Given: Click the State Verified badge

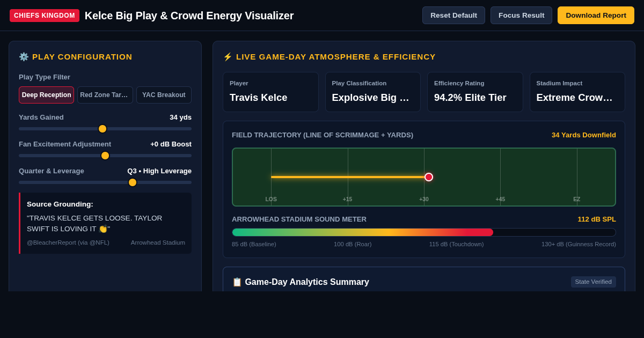Looking at the screenshot, I should (594, 282).
